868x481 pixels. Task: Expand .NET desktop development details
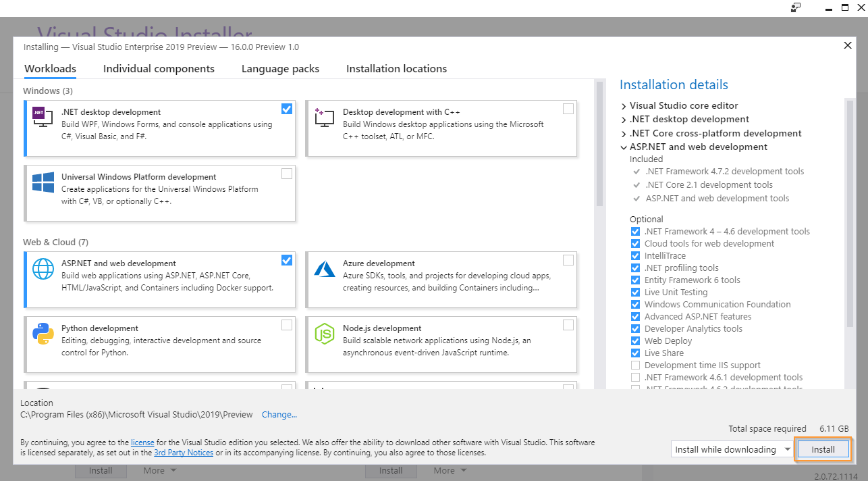coord(624,120)
